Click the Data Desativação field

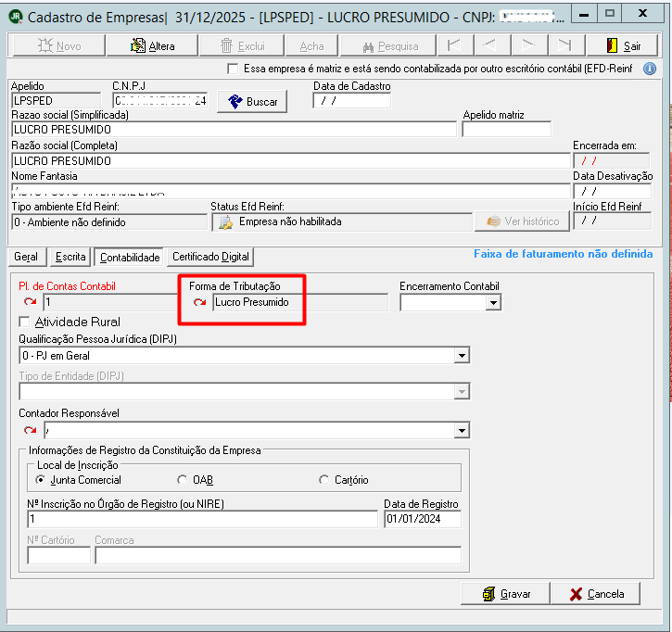[613, 191]
